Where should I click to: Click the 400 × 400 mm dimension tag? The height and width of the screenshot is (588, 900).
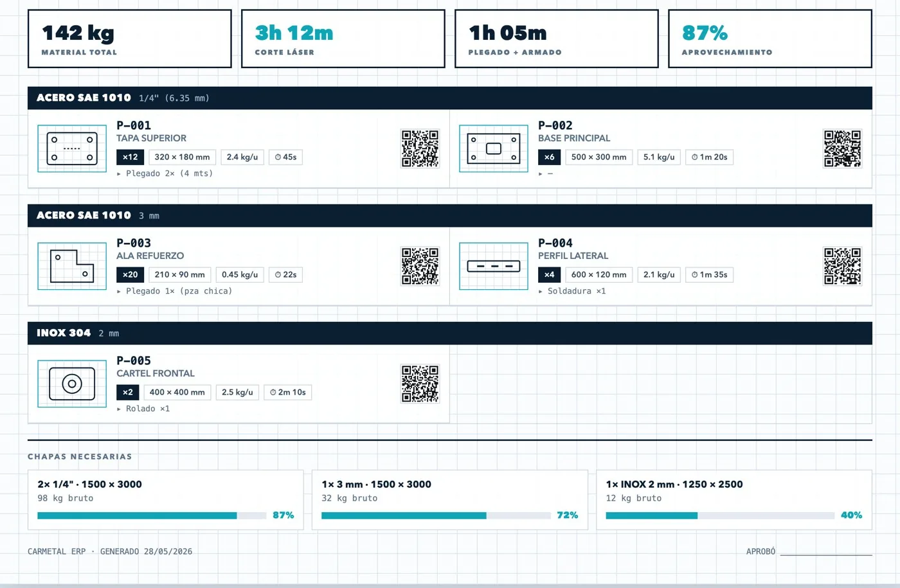pos(177,393)
